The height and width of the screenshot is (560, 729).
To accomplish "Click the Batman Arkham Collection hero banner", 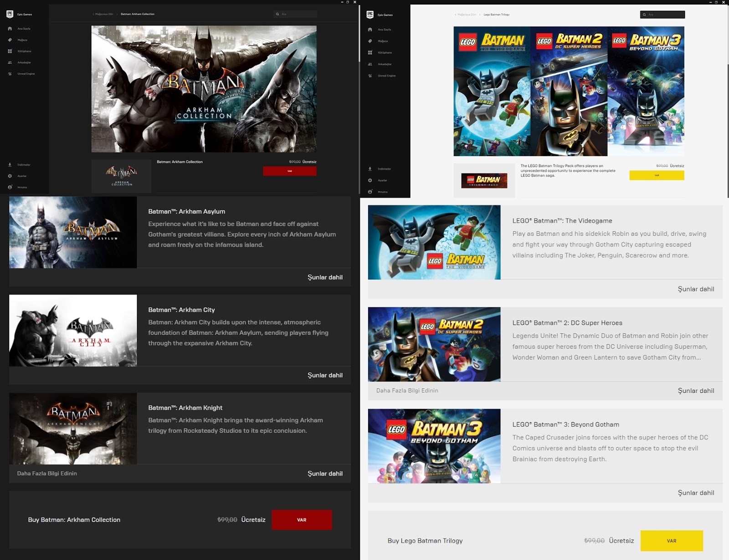I will (204, 89).
